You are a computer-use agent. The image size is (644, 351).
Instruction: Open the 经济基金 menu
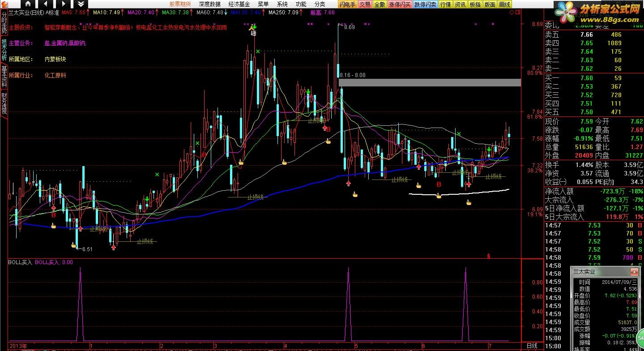tap(239, 4)
